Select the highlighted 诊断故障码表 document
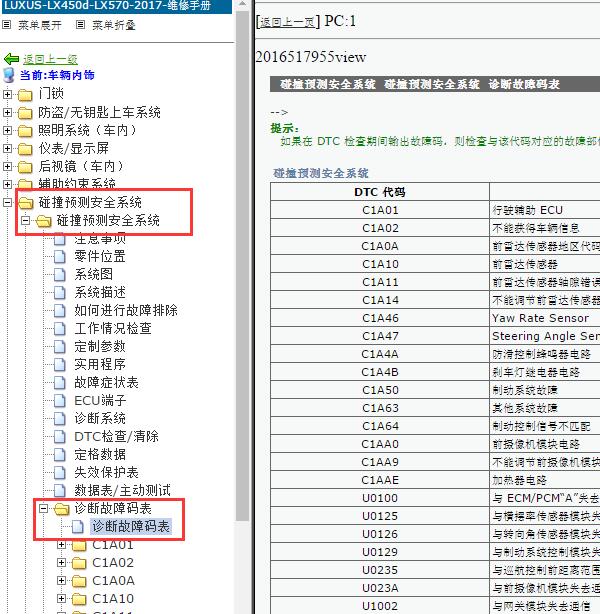The image size is (600, 614). click(131, 527)
